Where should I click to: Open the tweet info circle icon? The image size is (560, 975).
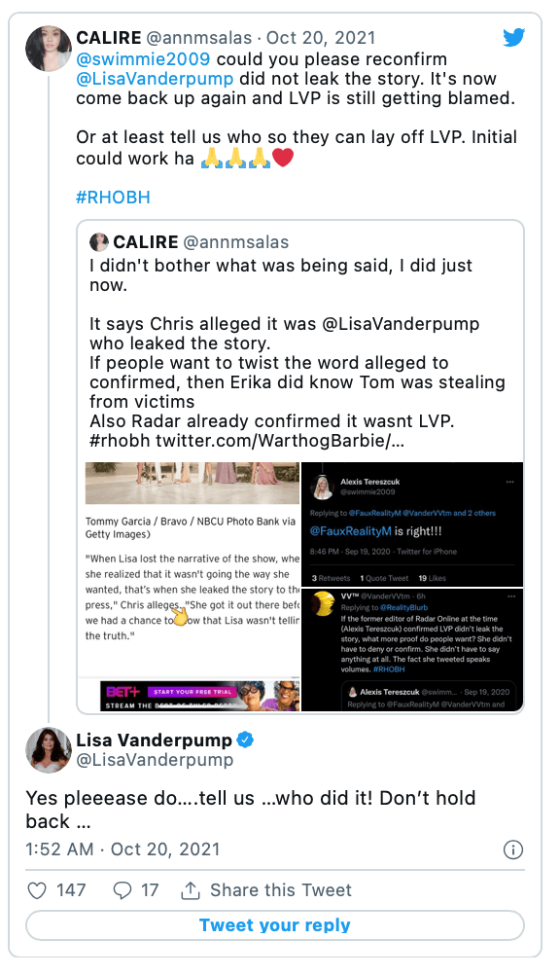point(512,850)
